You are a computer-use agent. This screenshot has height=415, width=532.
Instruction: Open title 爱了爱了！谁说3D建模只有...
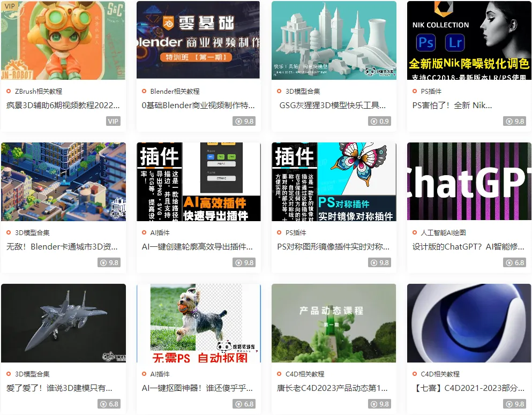click(59, 388)
